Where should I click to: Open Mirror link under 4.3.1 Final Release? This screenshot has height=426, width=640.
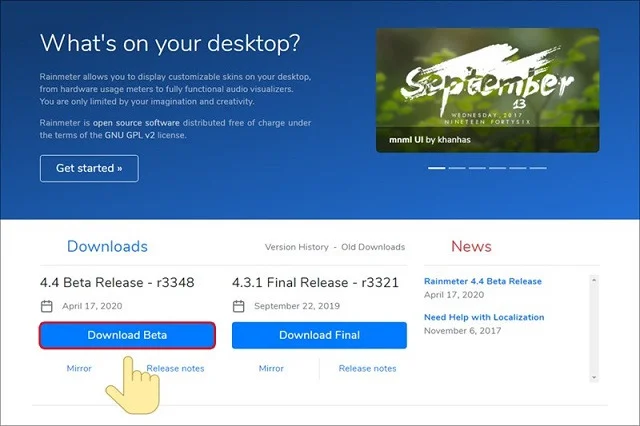click(x=271, y=368)
